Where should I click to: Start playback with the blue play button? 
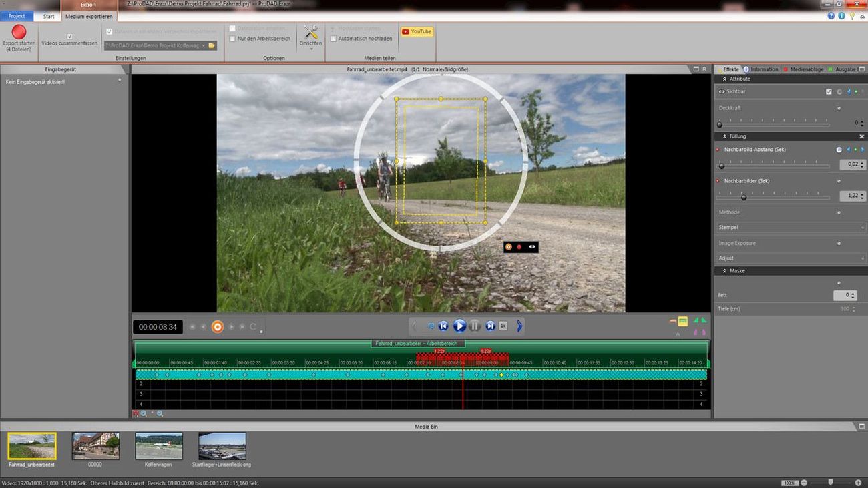click(x=459, y=326)
